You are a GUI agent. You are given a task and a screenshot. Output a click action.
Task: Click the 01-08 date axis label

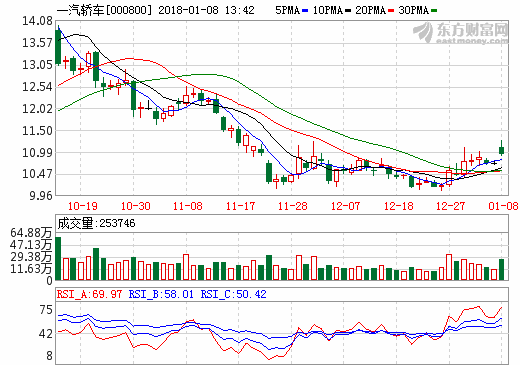[503, 206]
